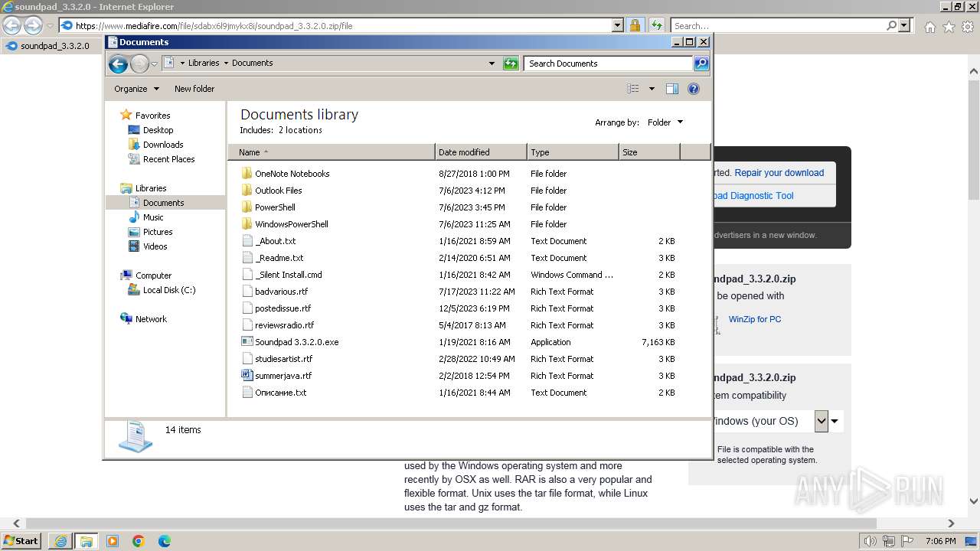
Task: Sort by Type column header
Action: (573, 152)
